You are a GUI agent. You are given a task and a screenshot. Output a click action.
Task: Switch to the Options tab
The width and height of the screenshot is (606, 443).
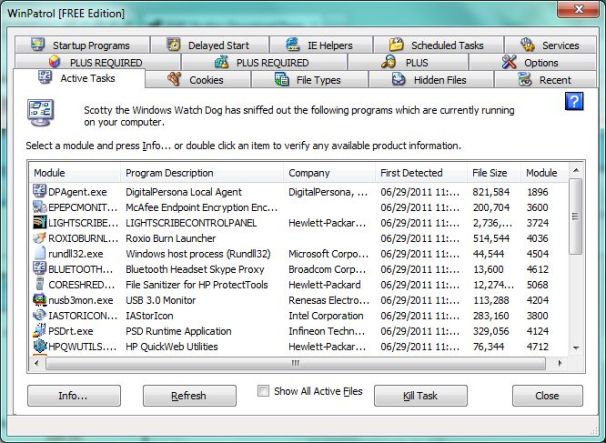tap(532, 62)
